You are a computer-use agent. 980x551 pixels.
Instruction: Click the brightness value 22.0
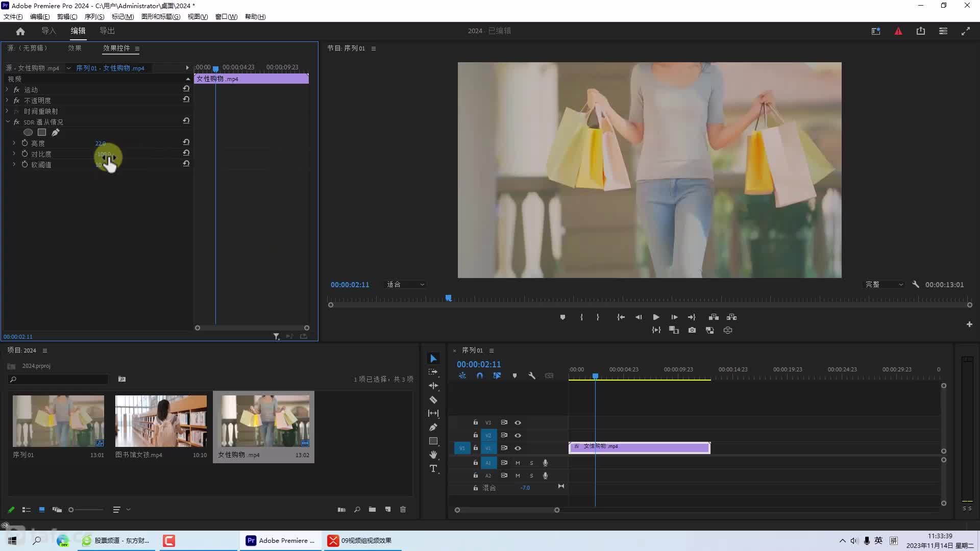point(101,143)
